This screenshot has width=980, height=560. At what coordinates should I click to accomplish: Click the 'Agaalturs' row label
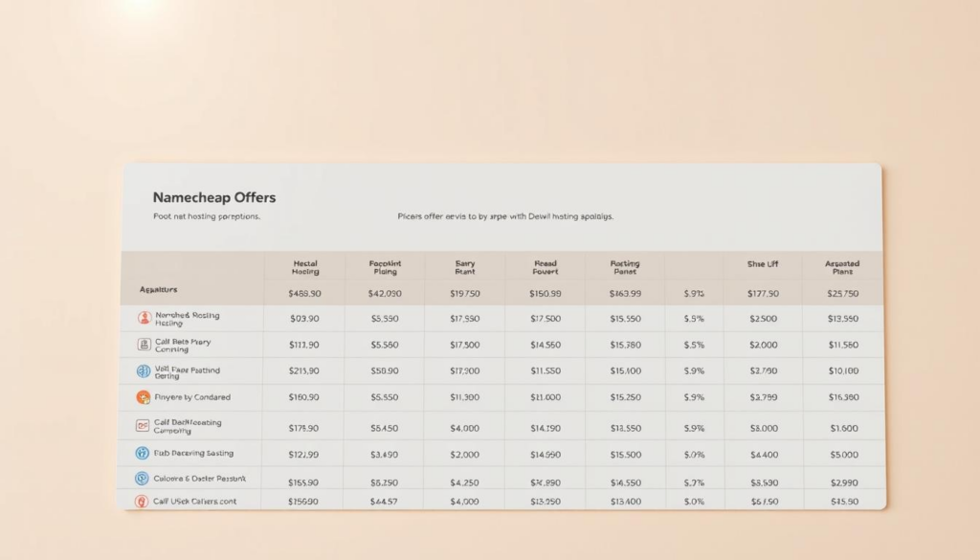click(158, 289)
